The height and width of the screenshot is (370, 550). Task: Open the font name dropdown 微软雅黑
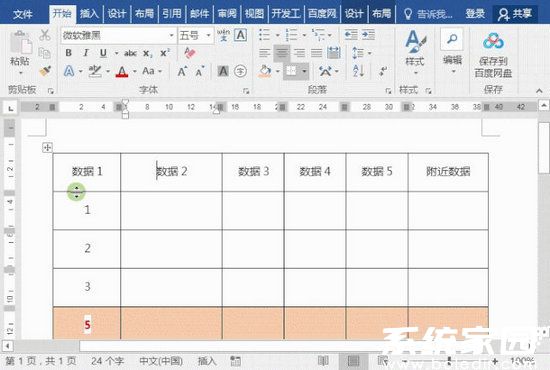(118, 35)
